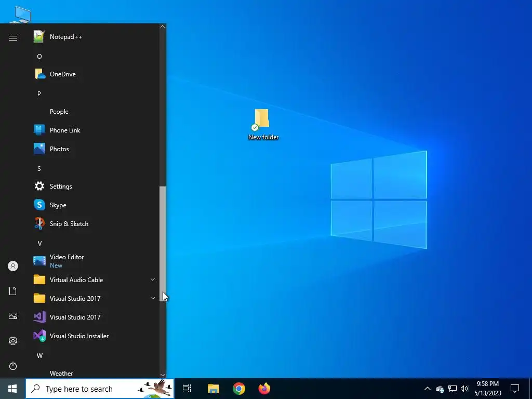Launch the Visual Studio 2017 application
The width and height of the screenshot is (532, 399).
[x=95, y=317]
